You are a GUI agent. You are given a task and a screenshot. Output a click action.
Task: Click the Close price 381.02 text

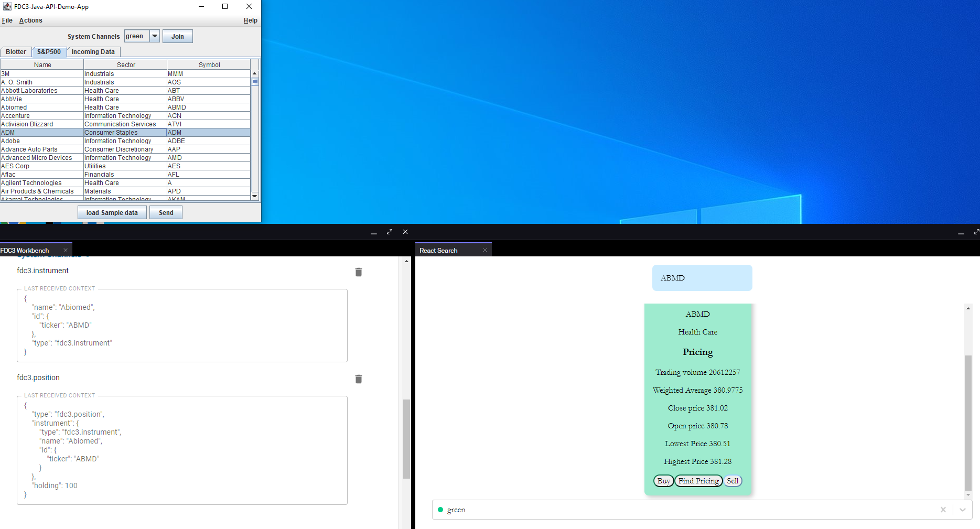[698, 408]
